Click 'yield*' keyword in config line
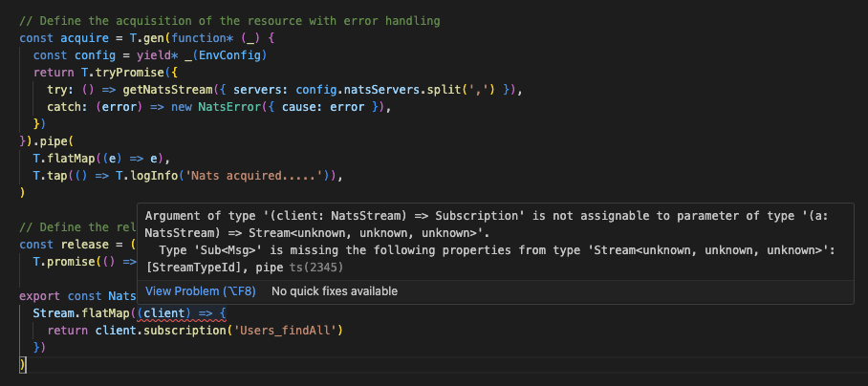 tap(157, 55)
